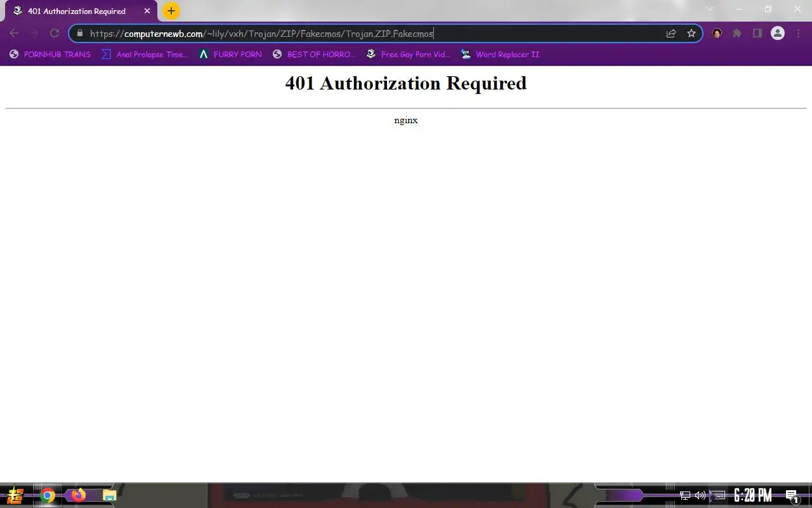Expand the tab search chevron
The height and width of the screenshot is (508, 812).
[710, 9]
